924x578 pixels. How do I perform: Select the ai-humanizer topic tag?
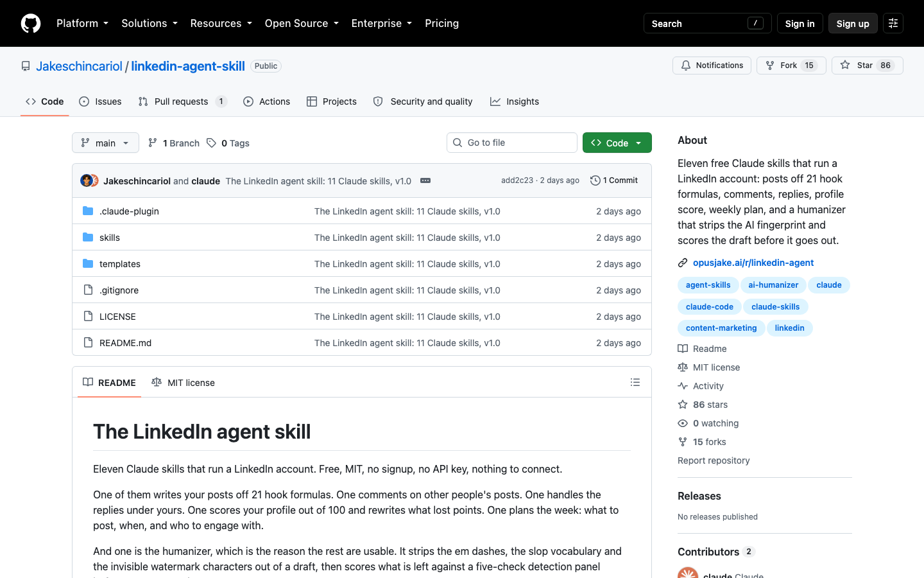(x=773, y=285)
